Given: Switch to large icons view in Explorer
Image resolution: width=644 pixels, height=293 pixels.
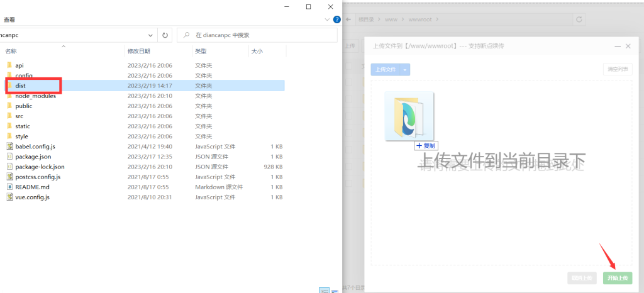Looking at the screenshot, I should [x=335, y=290].
